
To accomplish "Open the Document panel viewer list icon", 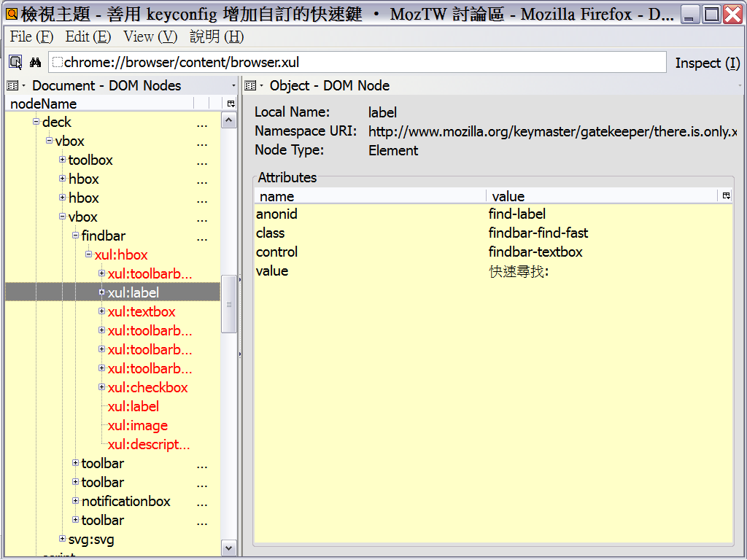I will (x=13, y=86).
